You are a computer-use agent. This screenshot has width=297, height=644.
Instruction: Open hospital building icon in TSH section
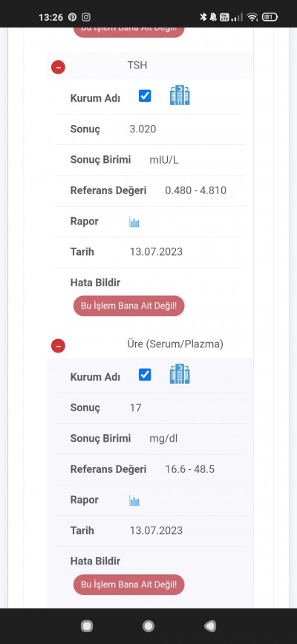[x=180, y=95]
